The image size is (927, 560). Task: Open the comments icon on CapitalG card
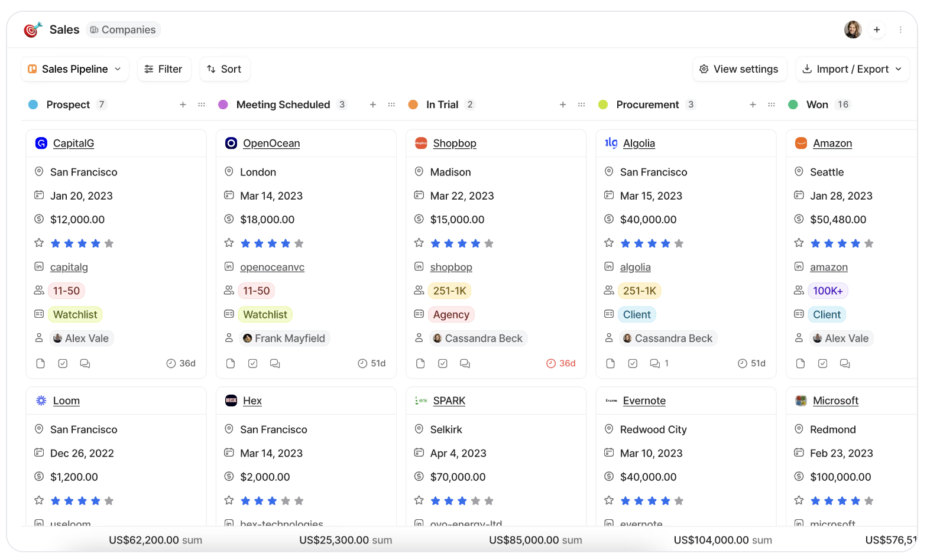[85, 363]
